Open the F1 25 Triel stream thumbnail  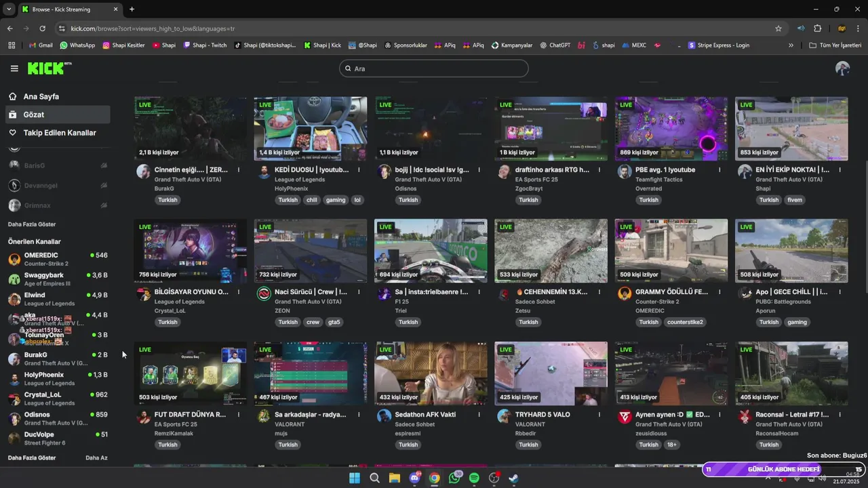click(x=431, y=251)
